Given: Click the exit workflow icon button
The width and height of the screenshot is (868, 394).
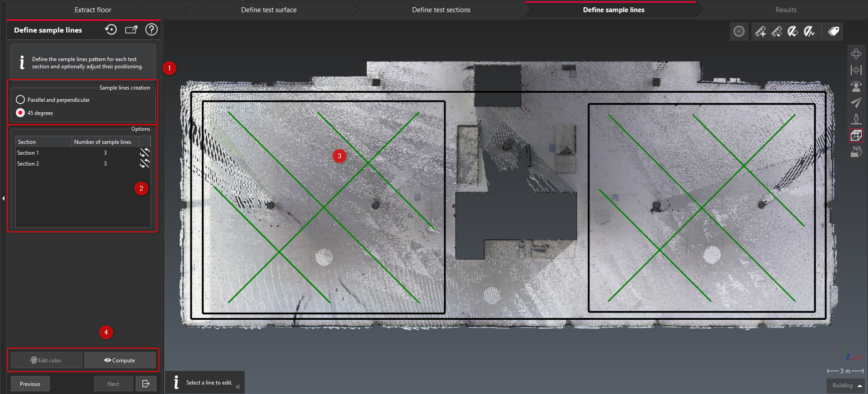Looking at the screenshot, I should (146, 384).
